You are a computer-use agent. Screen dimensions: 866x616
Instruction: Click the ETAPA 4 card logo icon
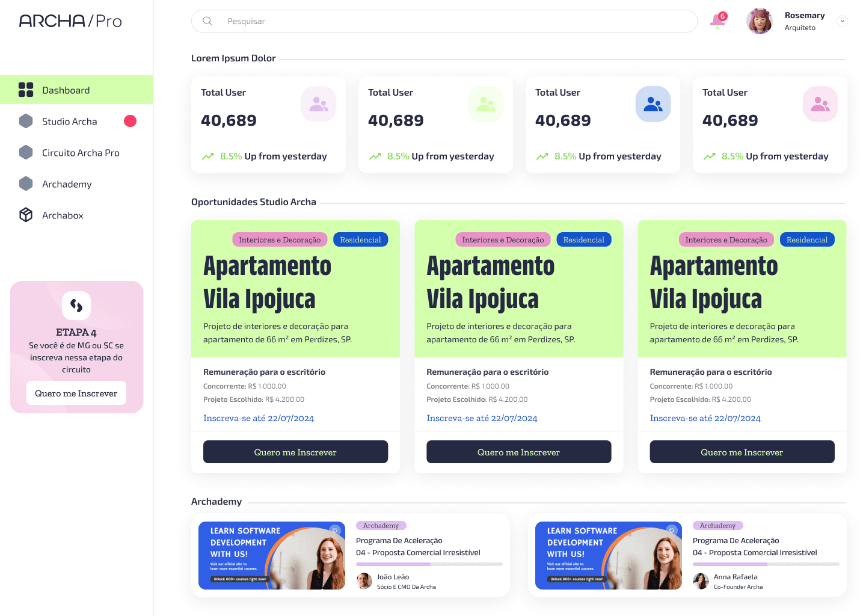click(76, 306)
